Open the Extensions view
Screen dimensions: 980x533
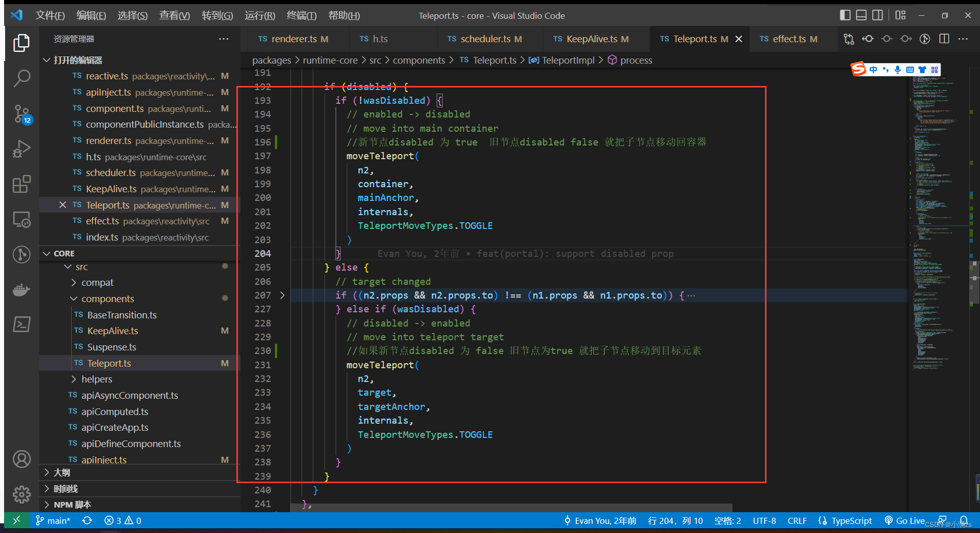pos(21,184)
